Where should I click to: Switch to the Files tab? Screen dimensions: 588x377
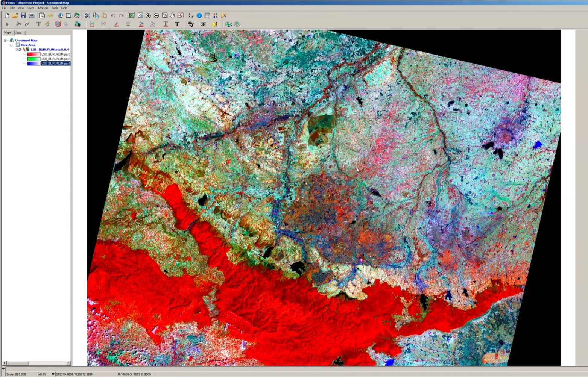(18, 33)
